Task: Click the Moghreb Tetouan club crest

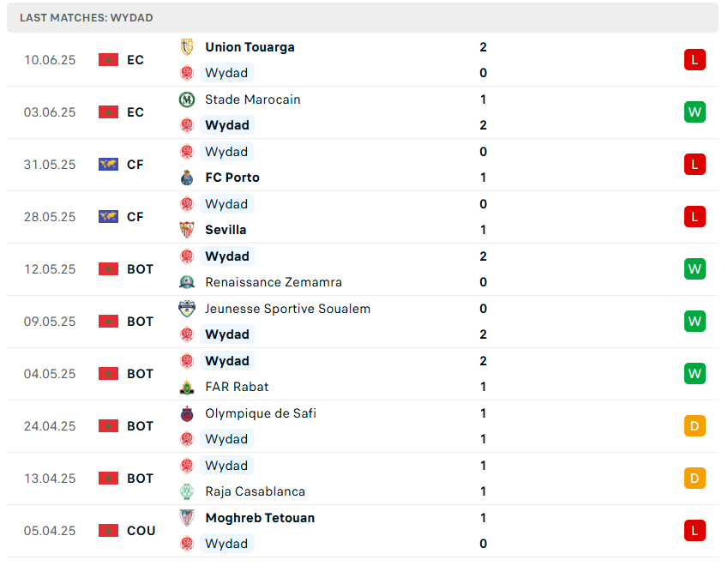Action: (187, 518)
